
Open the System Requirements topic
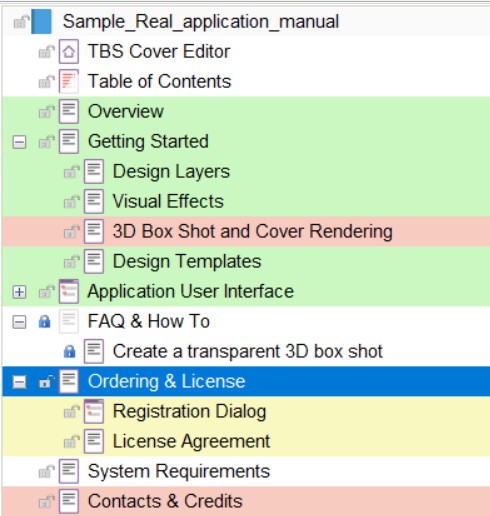pyautogui.click(x=179, y=471)
